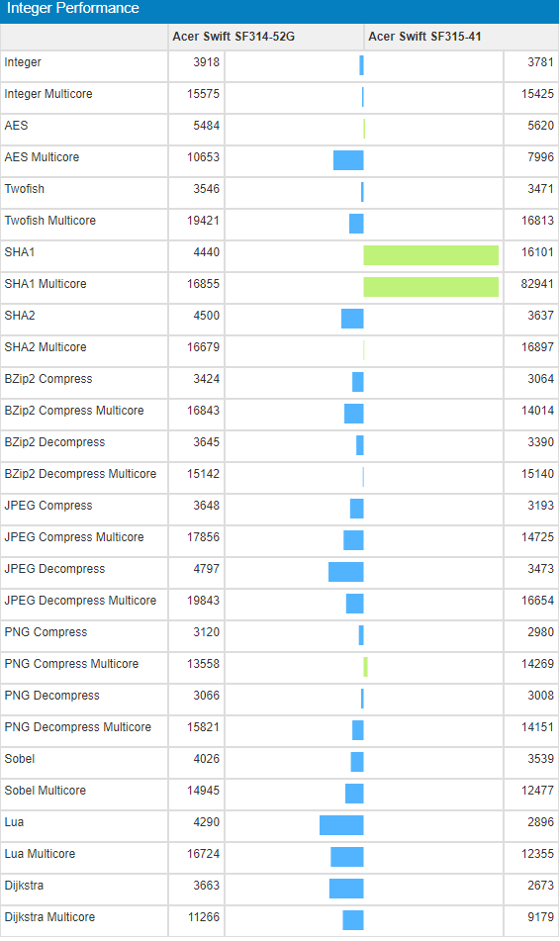This screenshot has width=560, height=941.
Task: Click the Sobel Multicore row label
Action: pos(45,791)
